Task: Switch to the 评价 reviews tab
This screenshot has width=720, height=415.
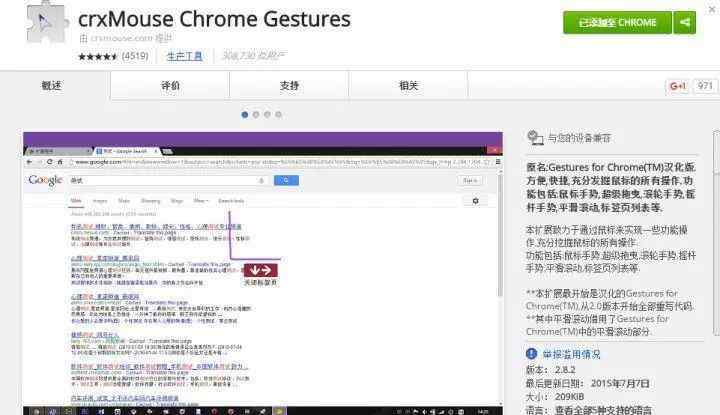Action: (170, 86)
